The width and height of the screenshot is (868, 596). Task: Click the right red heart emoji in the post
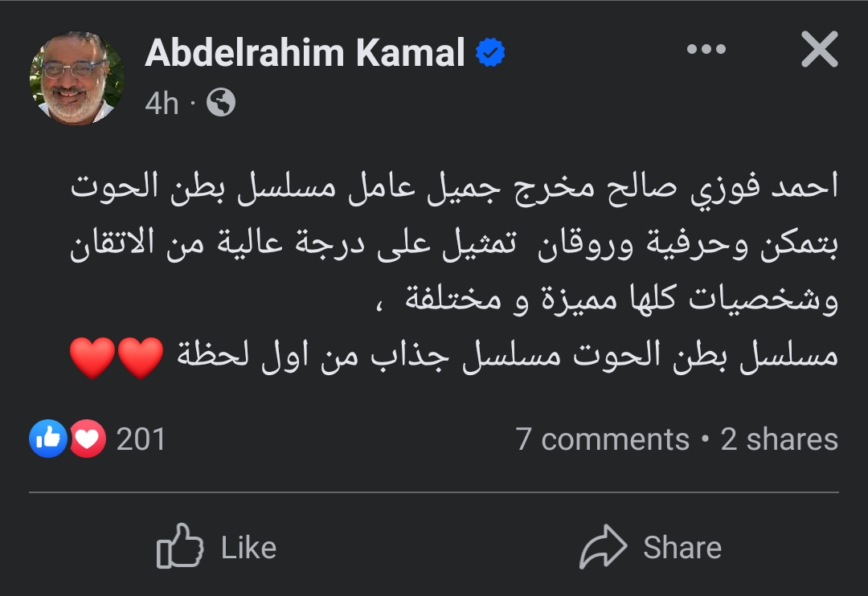pyautogui.click(x=141, y=357)
